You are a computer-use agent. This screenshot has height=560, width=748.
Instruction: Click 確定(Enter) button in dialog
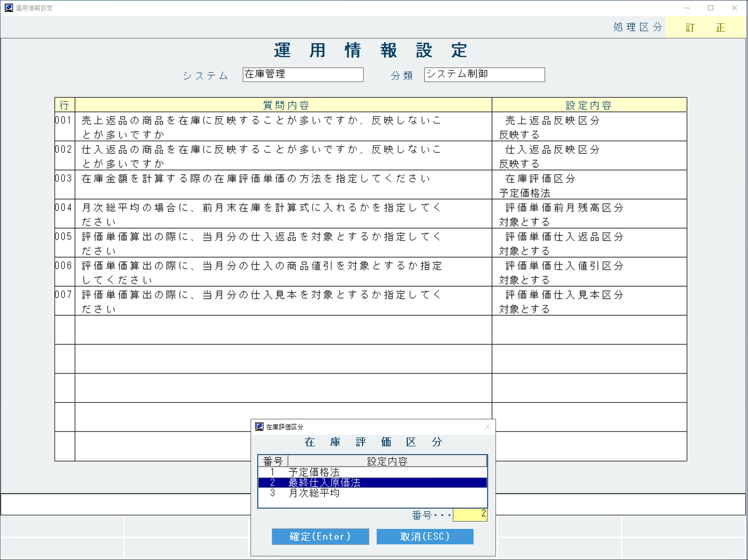[320, 537]
